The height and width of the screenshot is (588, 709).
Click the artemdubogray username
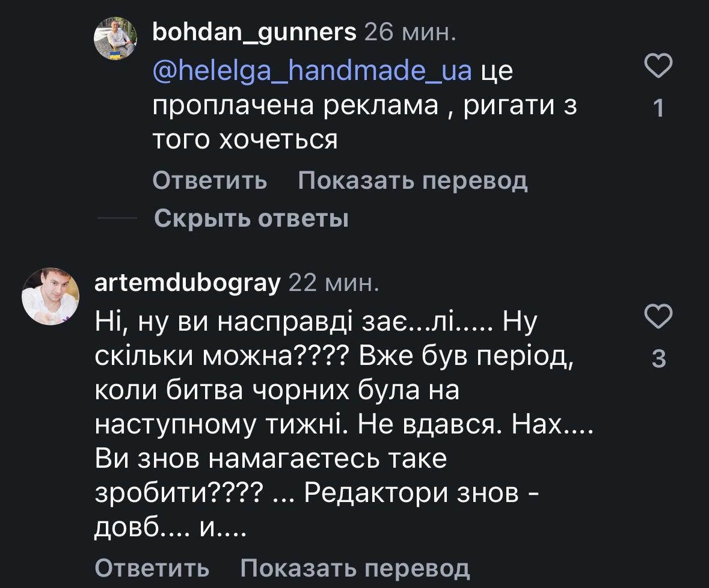click(188, 281)
